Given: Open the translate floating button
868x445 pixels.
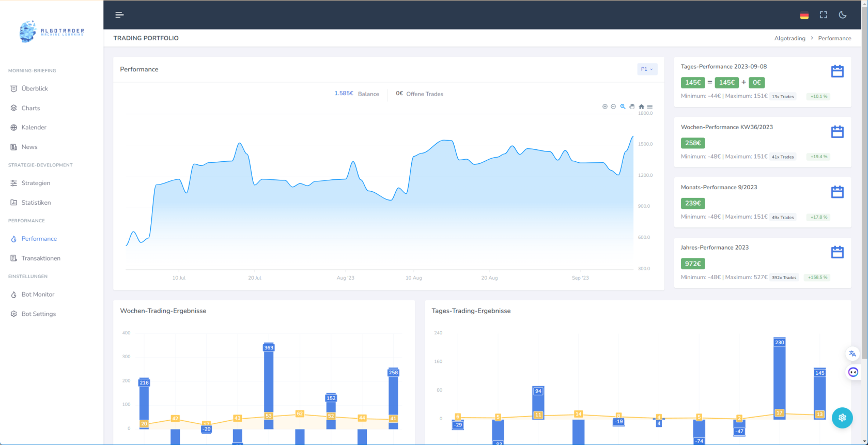Looking at the screenshot, I should coord(853,354).
